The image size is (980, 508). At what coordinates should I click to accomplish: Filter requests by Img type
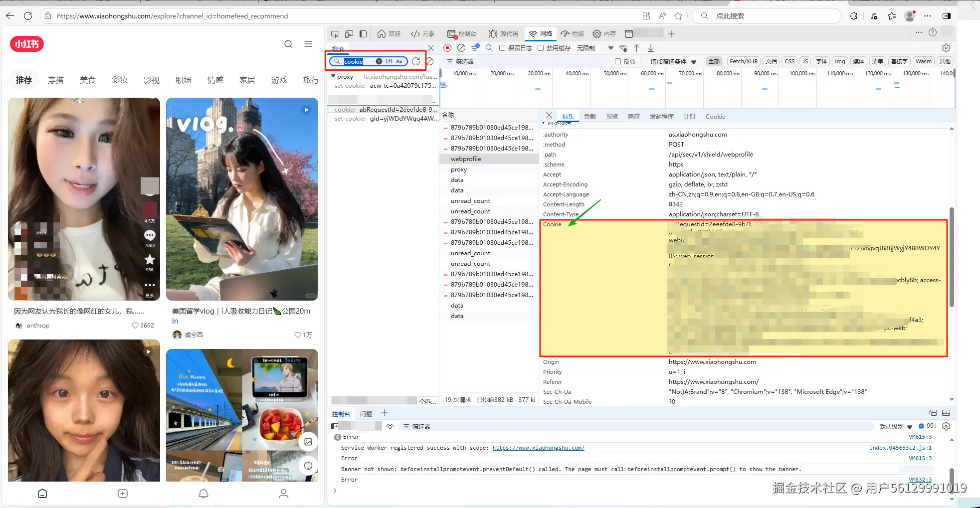pyautogui.click(x=840, y=61)
